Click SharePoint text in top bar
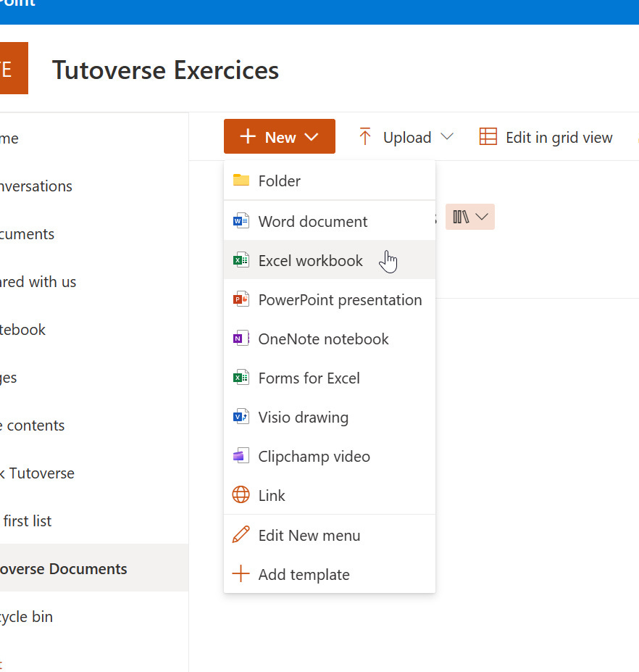This screenshot has width=639, height=672. pos(17,3)
